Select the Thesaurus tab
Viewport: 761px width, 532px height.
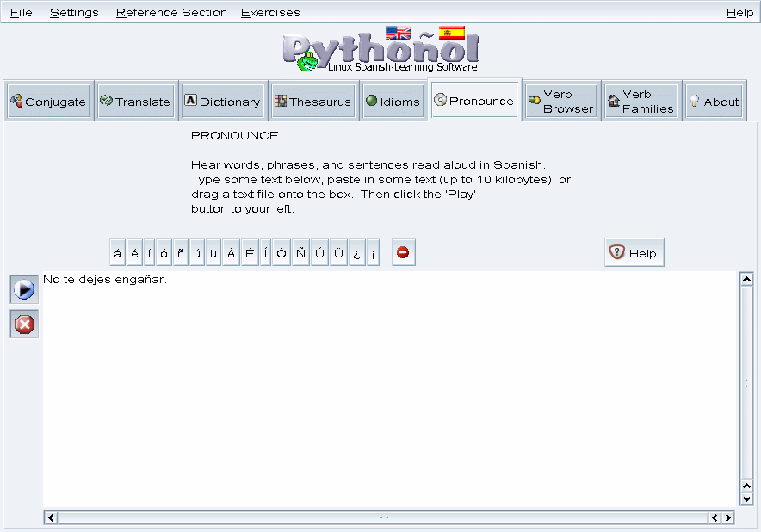click(x=312, y=102)
